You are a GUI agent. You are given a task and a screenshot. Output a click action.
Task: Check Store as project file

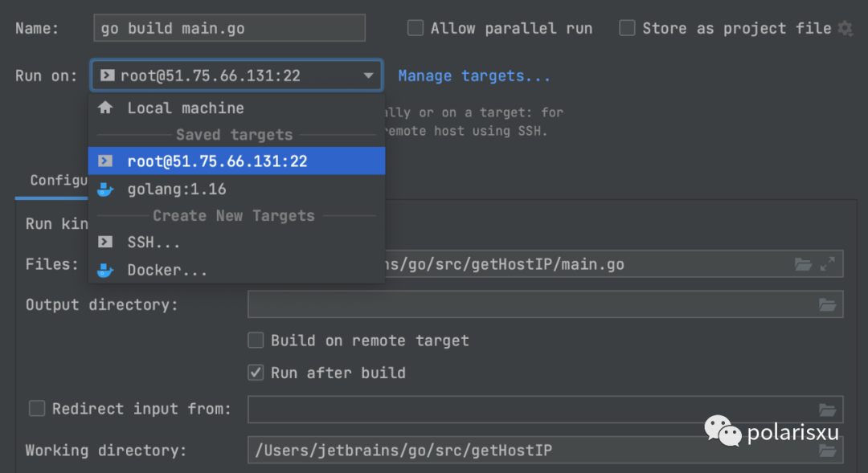tap(628, 29)
